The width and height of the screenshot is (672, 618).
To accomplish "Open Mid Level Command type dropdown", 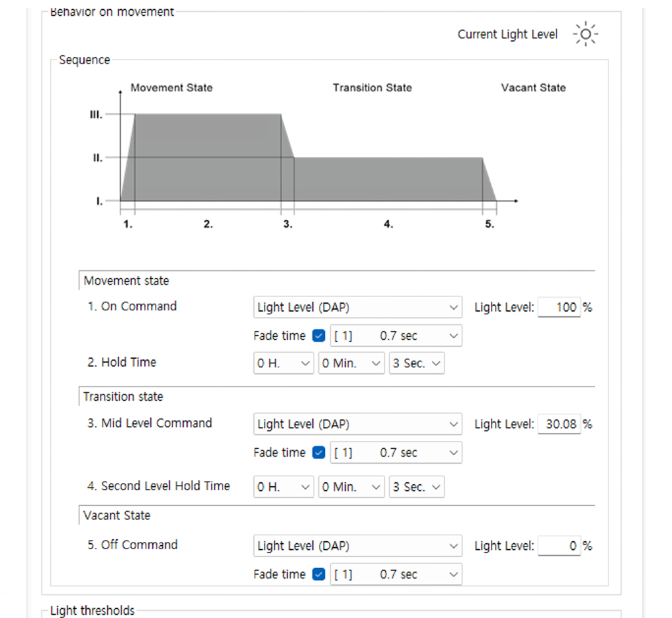I will point(357,424).
